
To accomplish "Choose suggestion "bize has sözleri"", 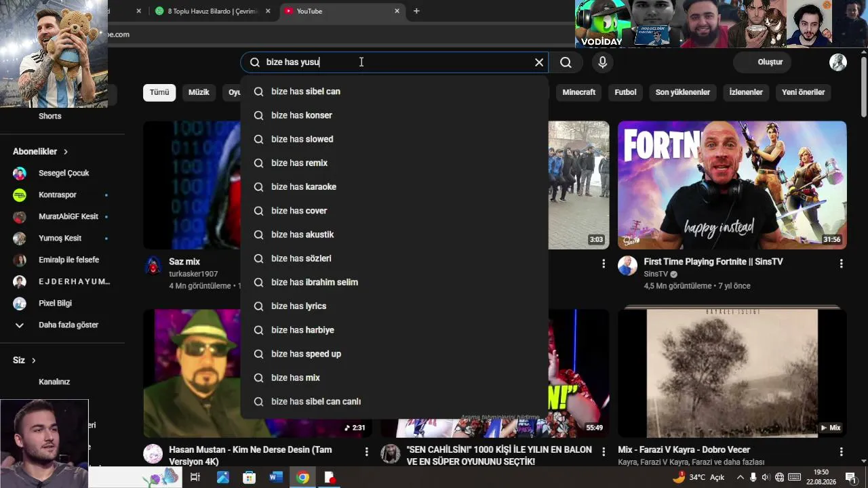I will pyautogui.click(x=395, y=258).
